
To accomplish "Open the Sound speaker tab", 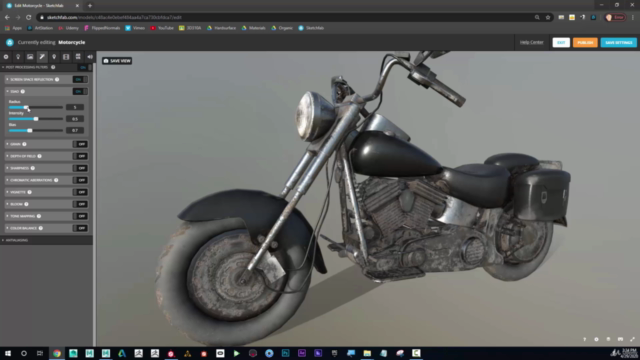I will click(90, 57).
